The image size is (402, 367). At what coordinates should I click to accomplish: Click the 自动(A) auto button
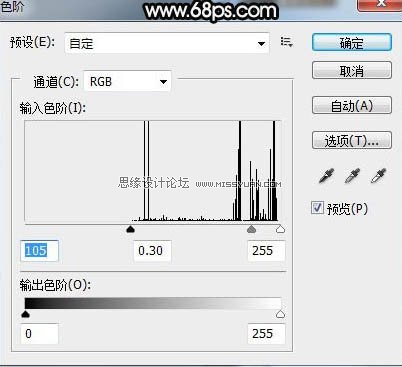(x=352, y=105)
